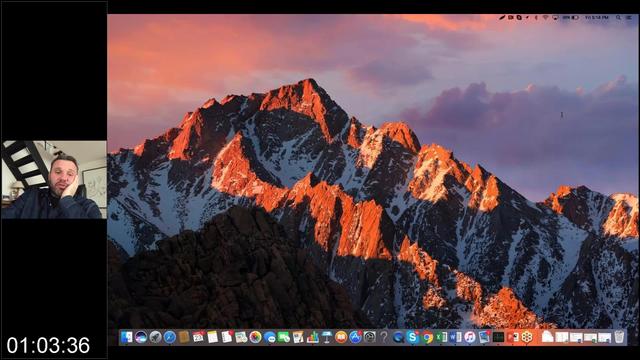The image size is (640, 360).
Task: Open Numbers bar chart icon
Action: [313, 337]
